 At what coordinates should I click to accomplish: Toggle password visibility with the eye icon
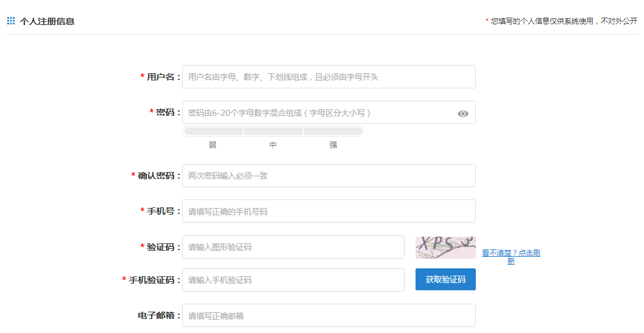point(463,113)
